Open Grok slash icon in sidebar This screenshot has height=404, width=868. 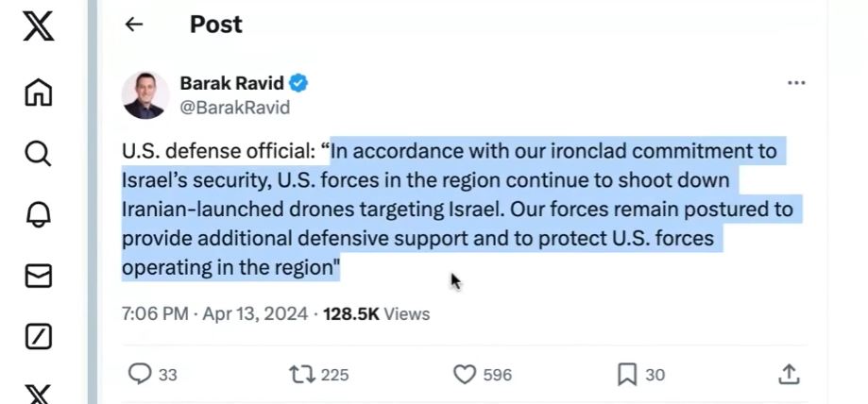38,336
